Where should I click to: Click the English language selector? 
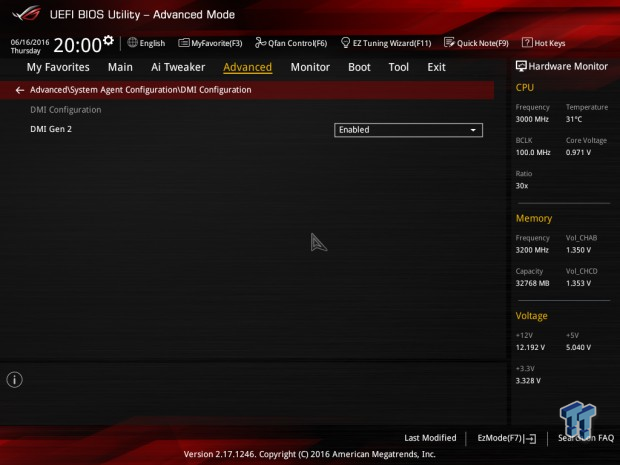[152, 43]
